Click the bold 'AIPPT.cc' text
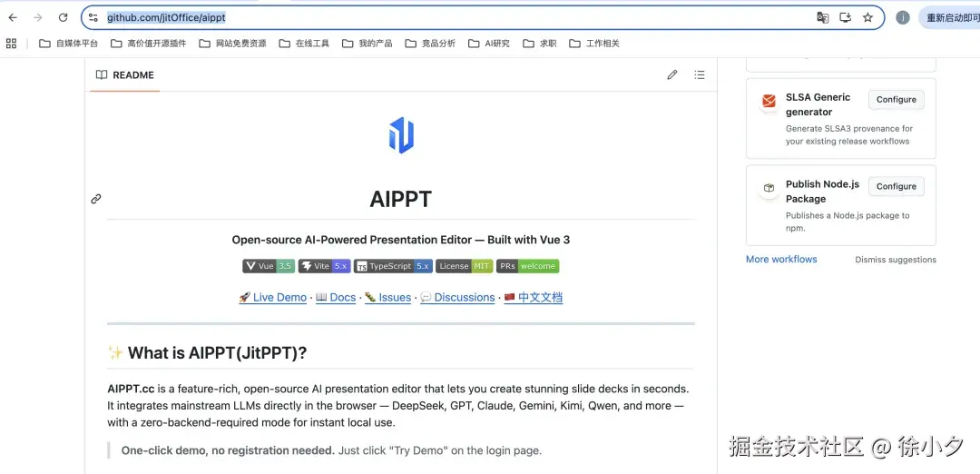 (x=132, y=389)
